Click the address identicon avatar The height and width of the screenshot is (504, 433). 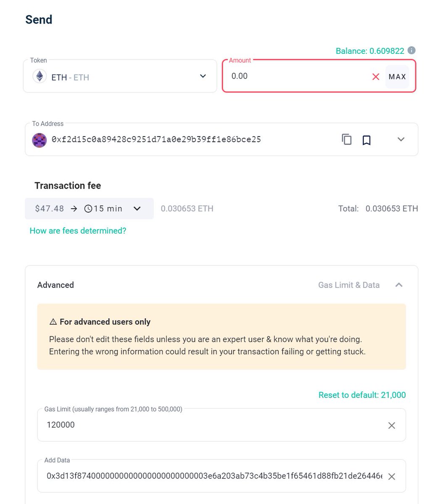coord(40,139)
